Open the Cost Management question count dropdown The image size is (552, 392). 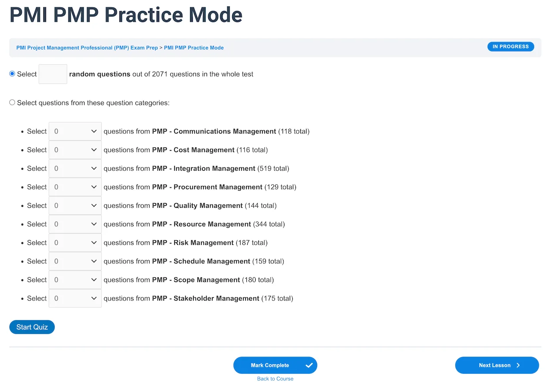click(x=75, y=150)
